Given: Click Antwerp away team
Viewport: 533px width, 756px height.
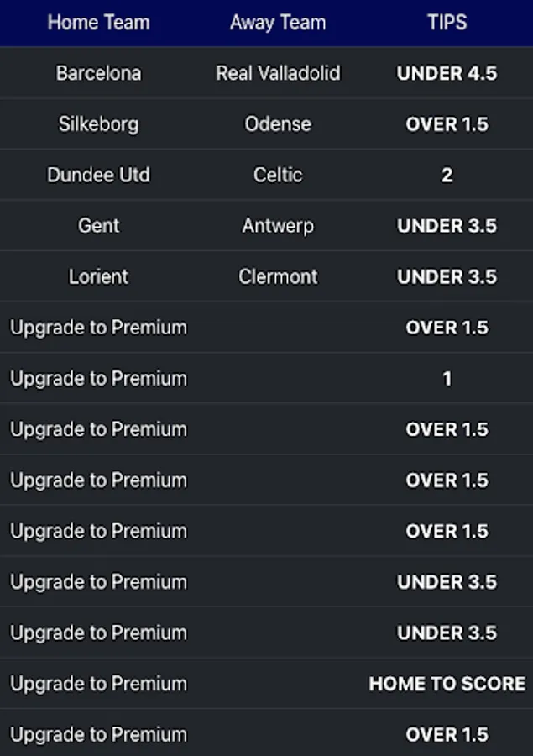Looking at the screenshot, I should pos(278,226).
